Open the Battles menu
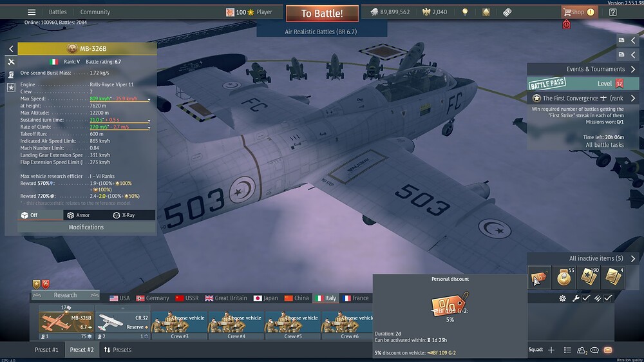Screen dimensions: 644x362 click(57, 12)
